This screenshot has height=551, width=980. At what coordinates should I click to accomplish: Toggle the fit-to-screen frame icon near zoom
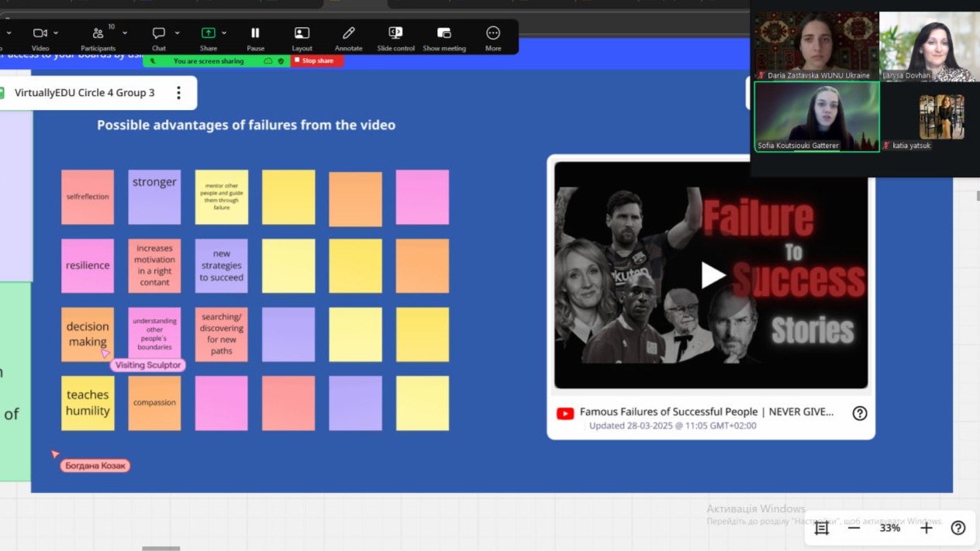click(x=822, y=528)
